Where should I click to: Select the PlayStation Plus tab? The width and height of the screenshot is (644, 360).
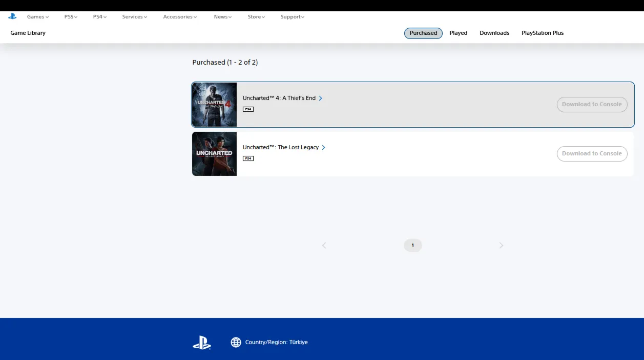[542, 33]
